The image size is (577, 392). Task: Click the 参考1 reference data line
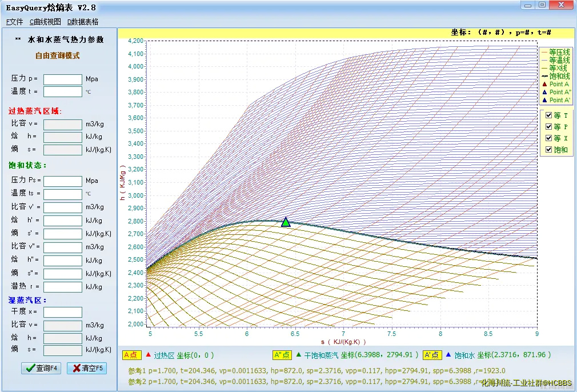tap(317, 371)
